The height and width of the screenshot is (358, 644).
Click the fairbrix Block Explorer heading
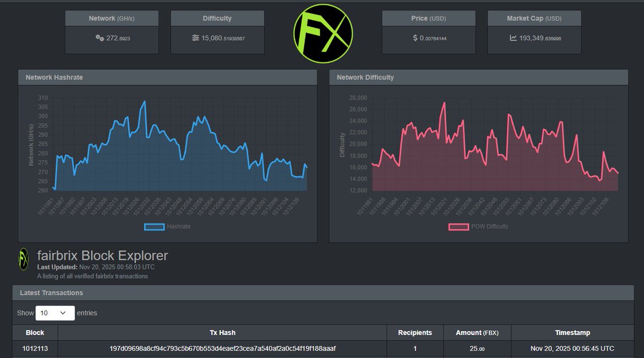pos(103,256)
